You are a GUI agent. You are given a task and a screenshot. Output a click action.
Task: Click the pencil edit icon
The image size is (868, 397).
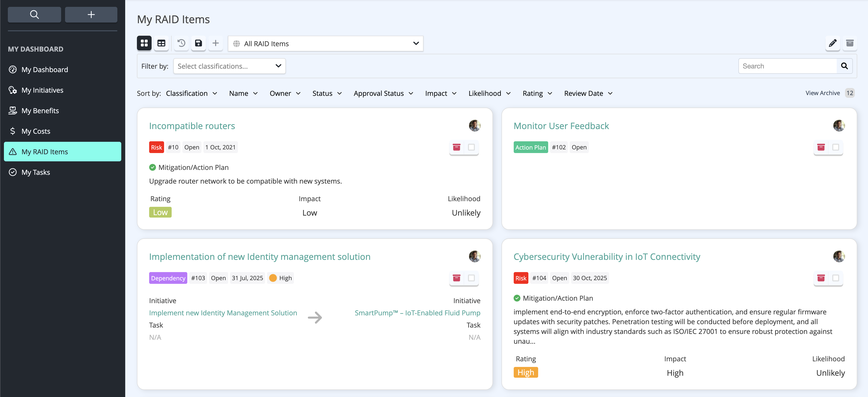(833, 43)
